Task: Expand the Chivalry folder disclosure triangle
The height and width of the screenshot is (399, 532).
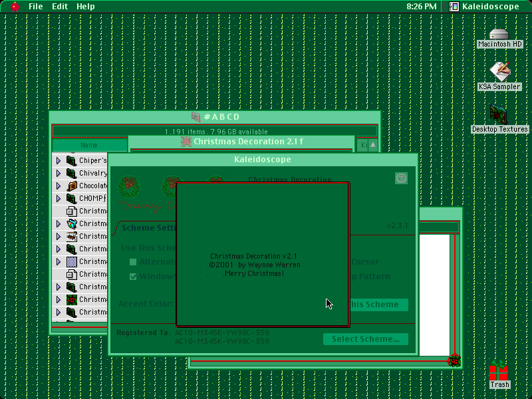Action: pos(59,173)
